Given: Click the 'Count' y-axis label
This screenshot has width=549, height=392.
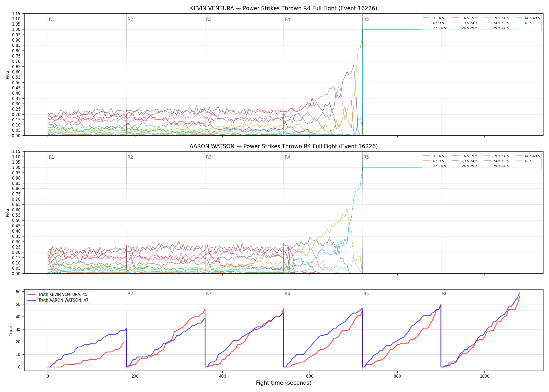Looking at the screenshot, I should click(x=11, y=330).
